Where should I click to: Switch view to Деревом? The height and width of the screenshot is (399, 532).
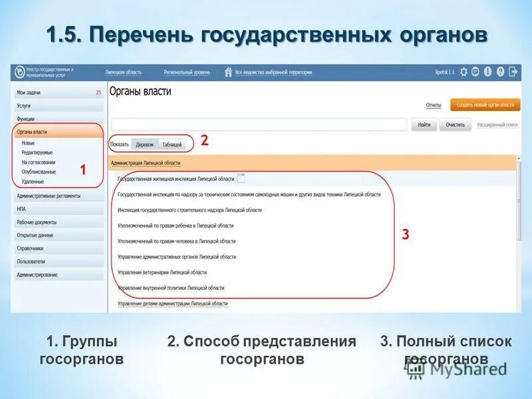click(x=144, y=144)
